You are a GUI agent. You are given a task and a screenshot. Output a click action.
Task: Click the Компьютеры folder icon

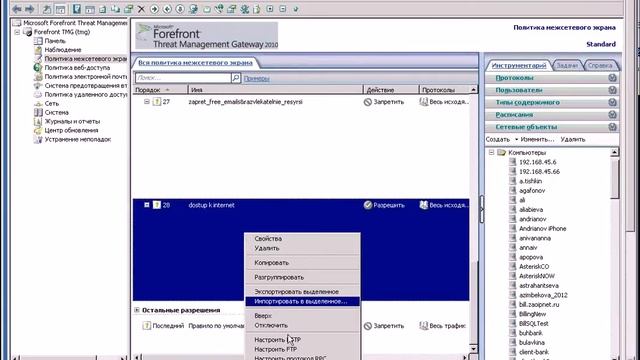502,152
